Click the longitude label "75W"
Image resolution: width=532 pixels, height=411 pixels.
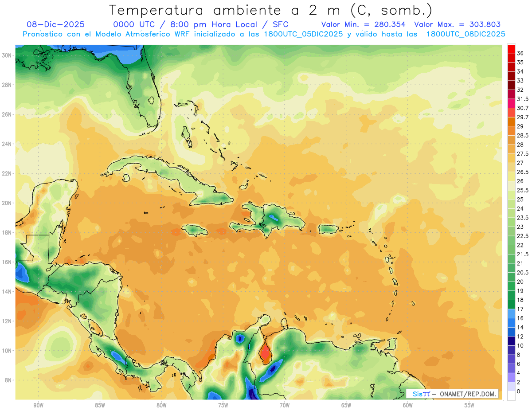pos(223,405)
